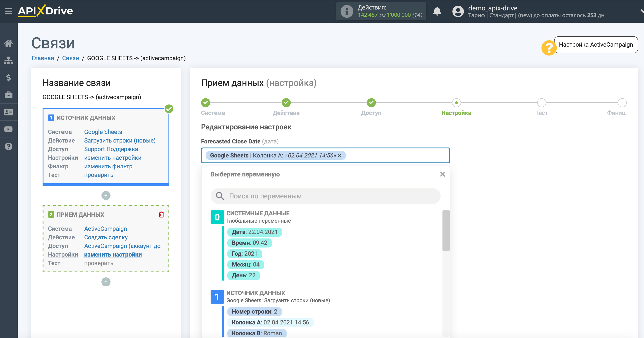This screenshot has width=644, height=338.
Task: Insert the Год: 2021 variable
Action: [244, 254]
